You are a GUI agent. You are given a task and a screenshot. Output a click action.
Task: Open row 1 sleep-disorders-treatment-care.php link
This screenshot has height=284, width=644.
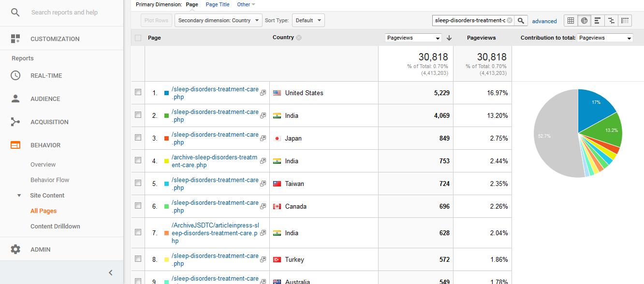point(215,93)
